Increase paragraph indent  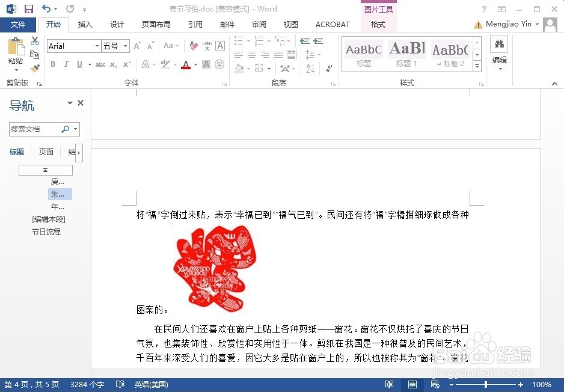(318, 41)
